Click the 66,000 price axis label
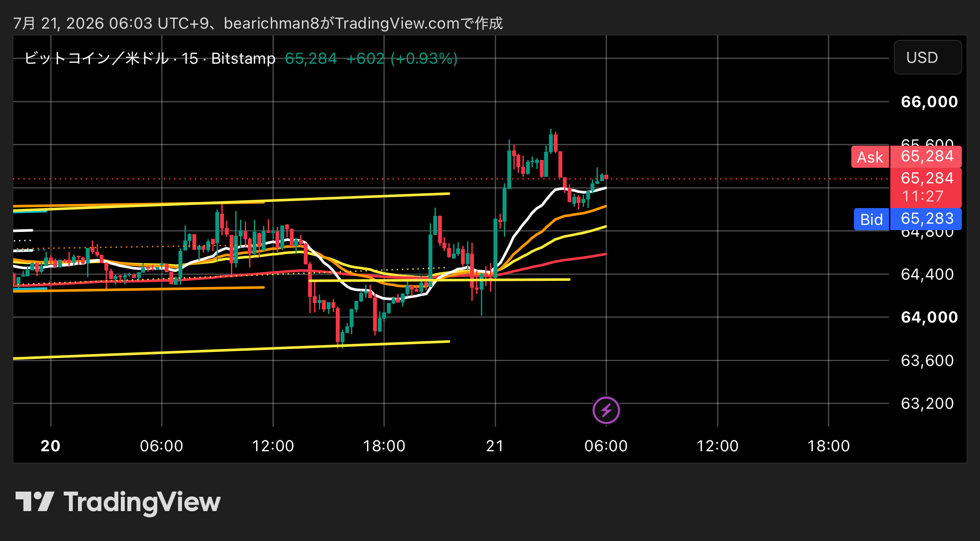980x541 pixels. (x=929, y=102)
